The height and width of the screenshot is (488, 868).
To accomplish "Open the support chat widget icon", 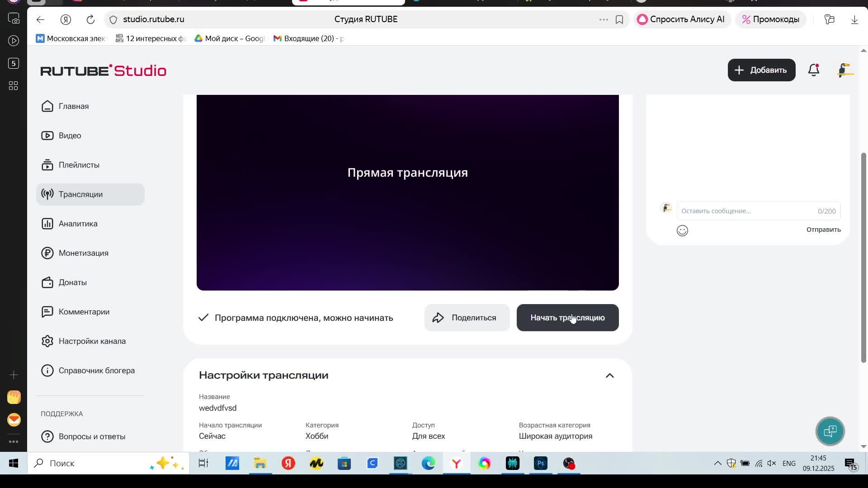I will 830,431.
